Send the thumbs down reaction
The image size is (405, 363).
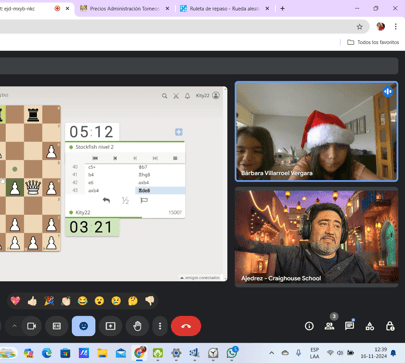pos(150,301)
